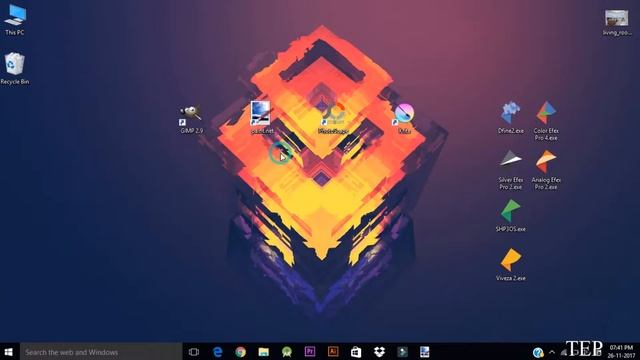The width and height of the screenshot is (640, 360).
Task: Select the Krita shortcut icon
Action: click(404, 118)
